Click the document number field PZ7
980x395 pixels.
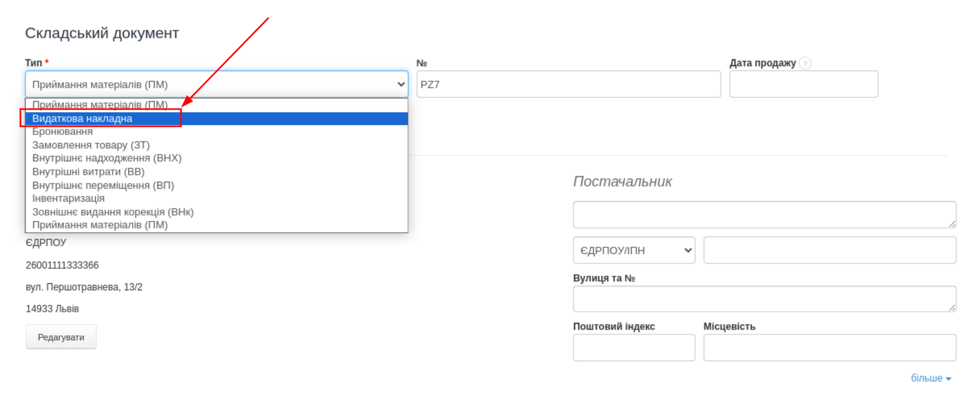(x=568, y=84)
